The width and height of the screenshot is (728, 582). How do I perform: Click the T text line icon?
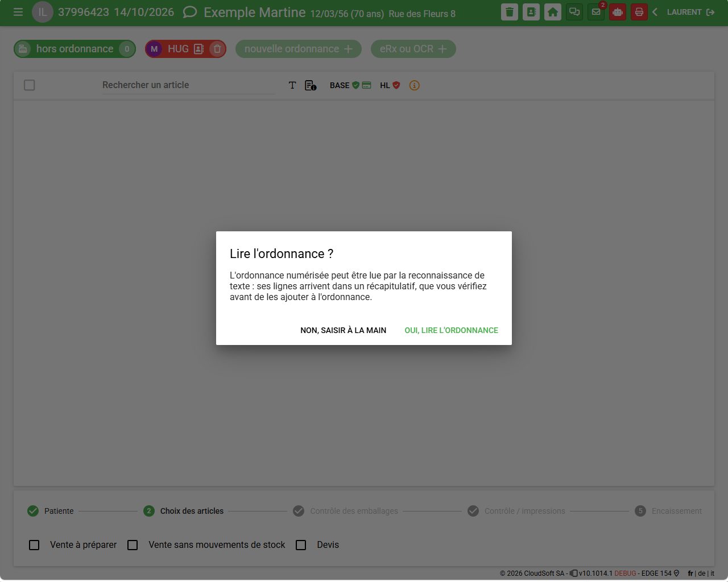pos(292,85)
